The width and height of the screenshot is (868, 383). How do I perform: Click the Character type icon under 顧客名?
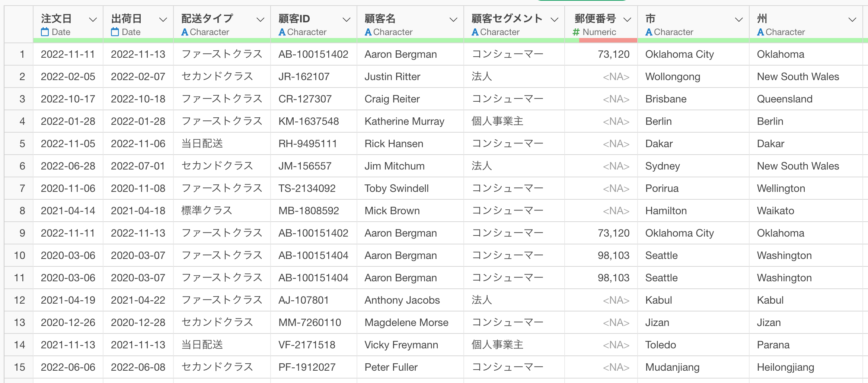click(368, 32)
